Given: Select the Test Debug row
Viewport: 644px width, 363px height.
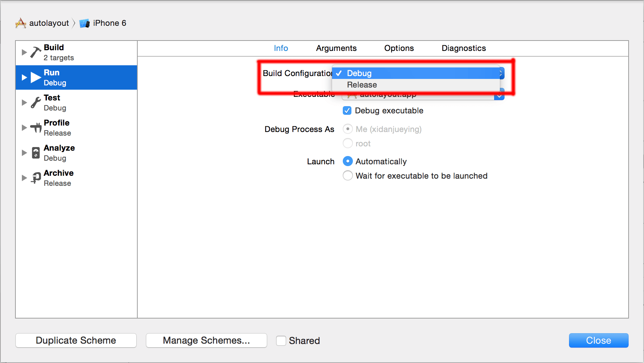Looking at the screenshot, I should pos(76,103).
